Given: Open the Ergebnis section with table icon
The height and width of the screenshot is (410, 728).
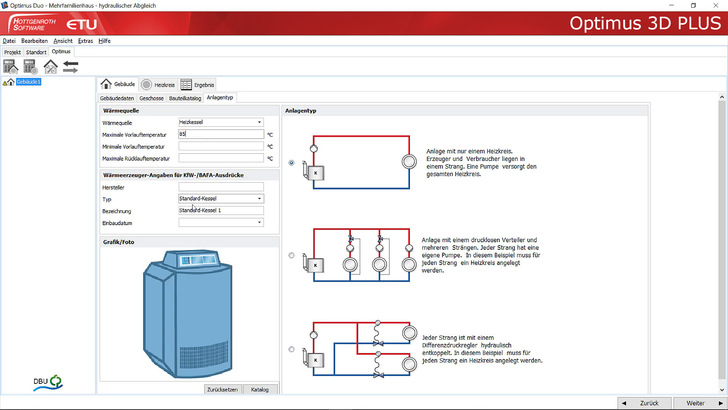Looking at the screenshot, I should click(x=197, y=85).
